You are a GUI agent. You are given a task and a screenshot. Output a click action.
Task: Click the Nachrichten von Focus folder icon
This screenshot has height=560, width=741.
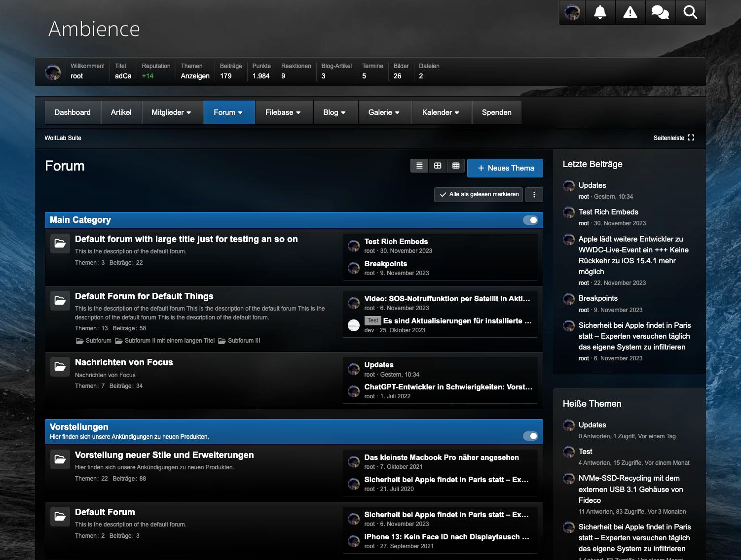pyautogui.click(x=60, y=367)
